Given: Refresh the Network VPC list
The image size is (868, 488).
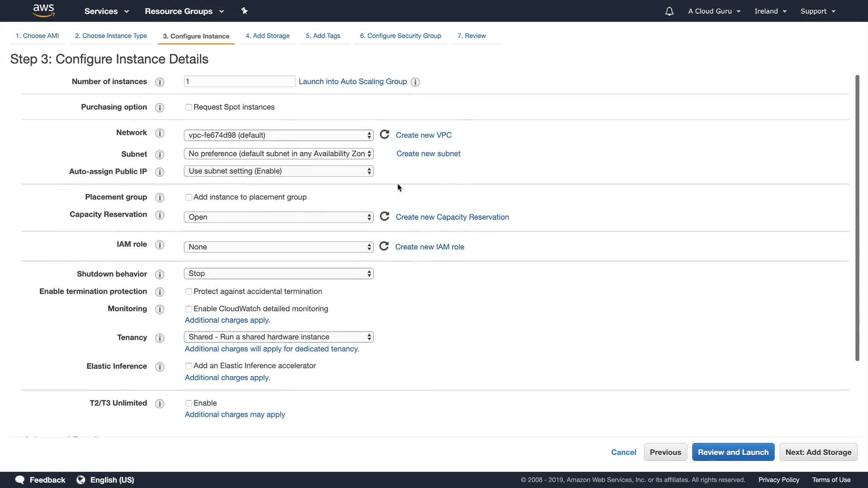Looking at the screenshot, I should [x=384, y=135].
